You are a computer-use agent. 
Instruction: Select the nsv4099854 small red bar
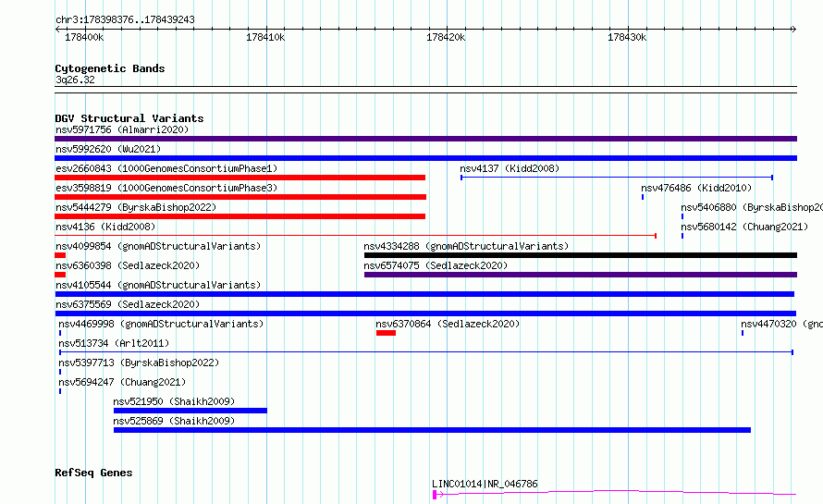(x=60, y=255)
